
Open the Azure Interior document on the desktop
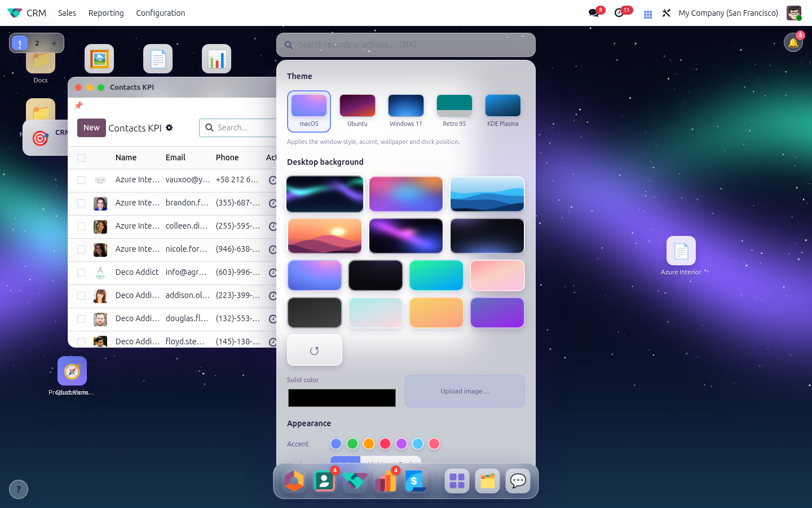pos(681,251)
